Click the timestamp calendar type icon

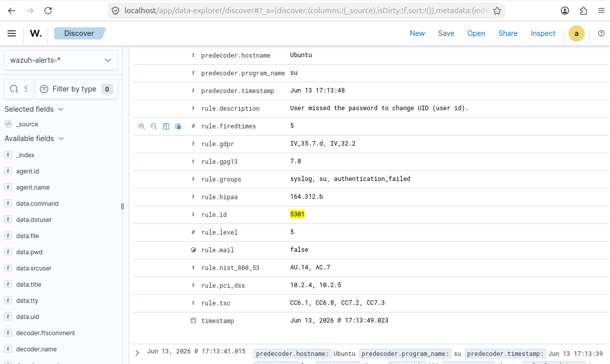tap(193, 321)
